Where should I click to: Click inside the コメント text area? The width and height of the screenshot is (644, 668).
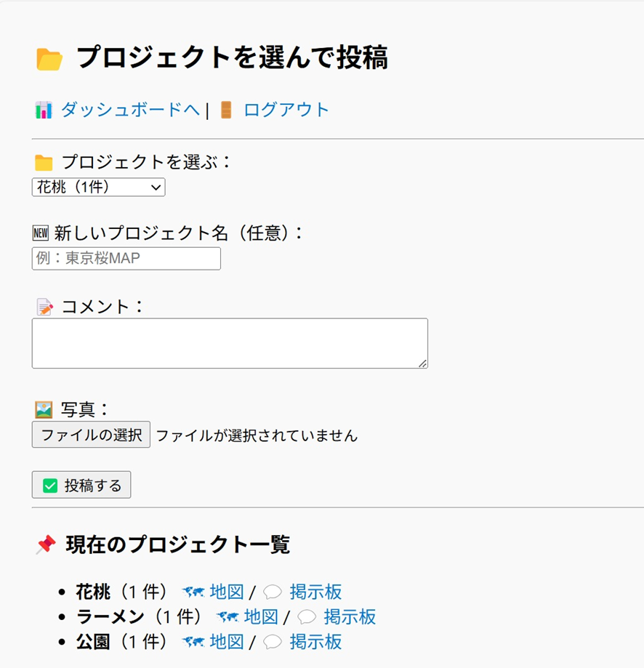click(x=230, y=343)
